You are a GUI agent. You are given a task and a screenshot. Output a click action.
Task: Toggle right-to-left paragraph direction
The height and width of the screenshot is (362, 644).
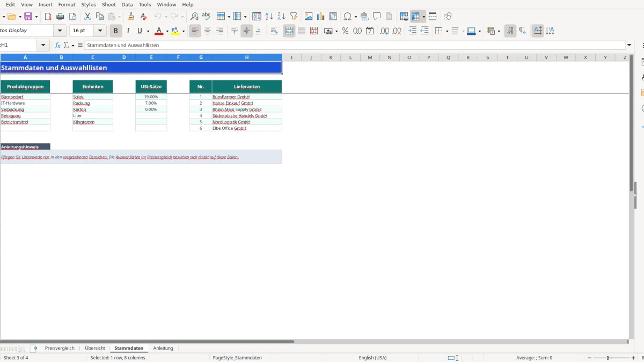pyautogui.click(x=522, y=31)
